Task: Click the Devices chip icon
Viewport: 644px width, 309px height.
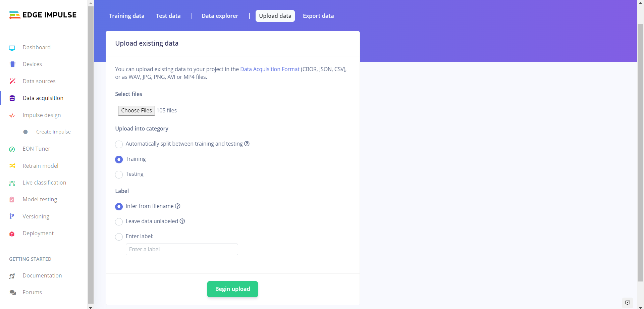Action: 12,64
